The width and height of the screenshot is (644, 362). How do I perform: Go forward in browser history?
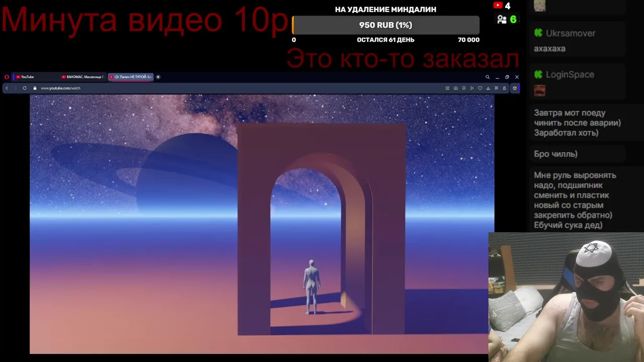click(x=16, y=88)
